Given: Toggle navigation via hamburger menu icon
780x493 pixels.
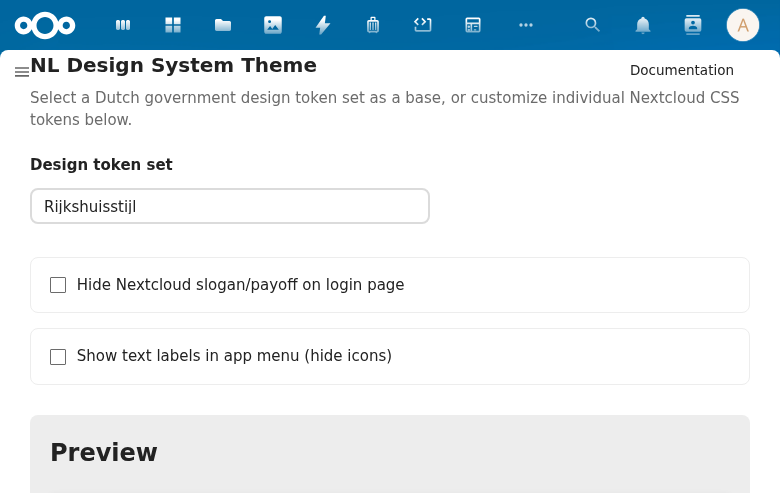Looking at the screenshot, I should pos(22,72).
